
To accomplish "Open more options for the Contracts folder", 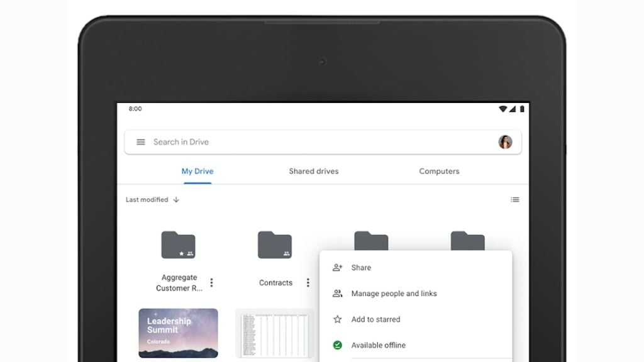I will (308, 282).
